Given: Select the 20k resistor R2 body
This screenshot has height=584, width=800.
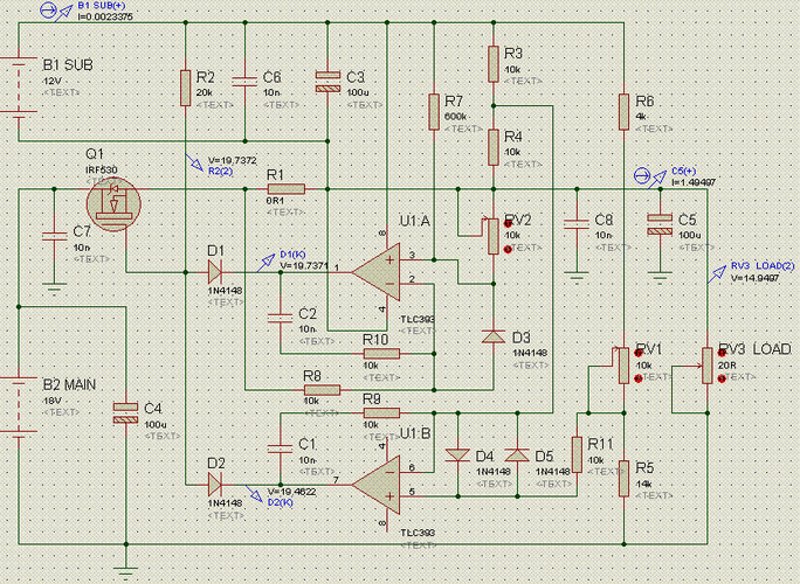Looking at the screenshot, I should point(186,88).
